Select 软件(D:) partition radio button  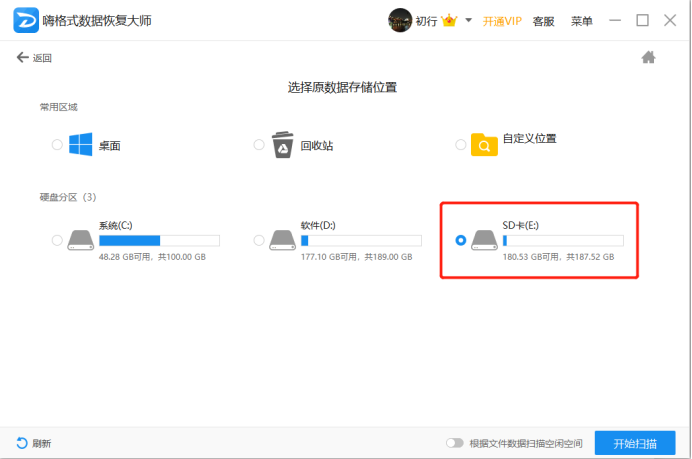pyautogui.click(x=259, y=240)
